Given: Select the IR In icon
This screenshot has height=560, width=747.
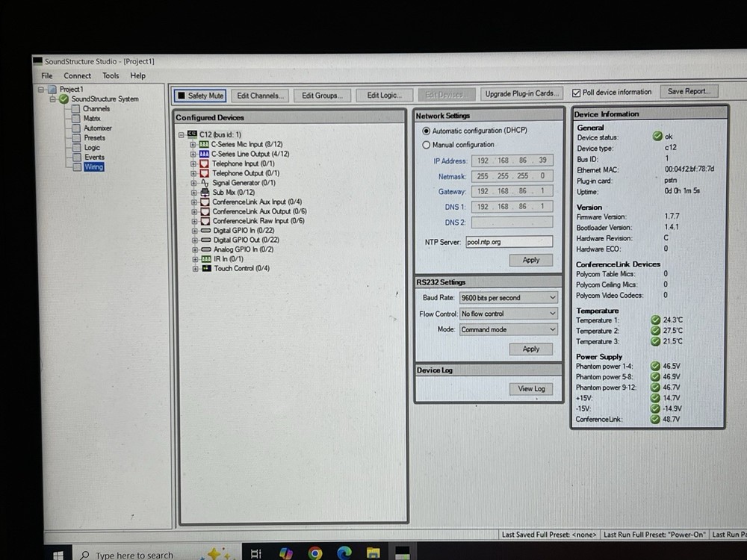Looking at the screenshot, I should [x=205, y=259].
